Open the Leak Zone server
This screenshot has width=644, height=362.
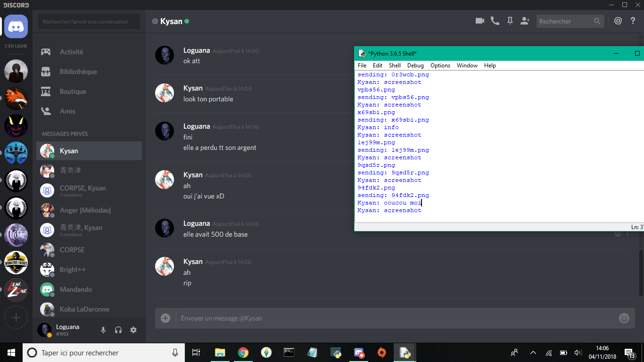click(16, 290)
